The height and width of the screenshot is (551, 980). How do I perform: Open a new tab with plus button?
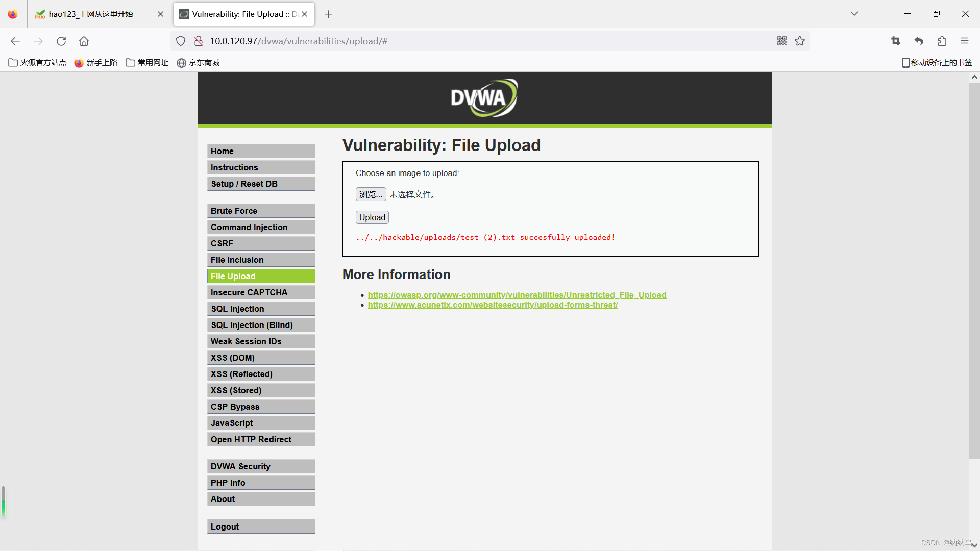coord(328,14)
